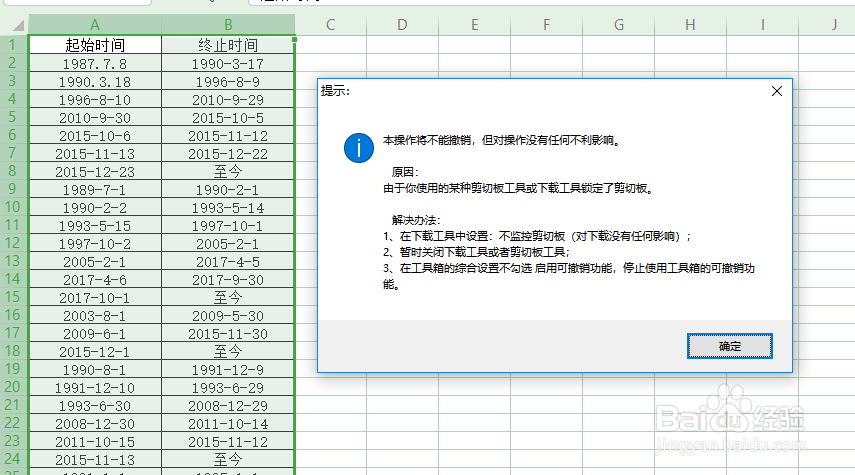Close the 提示 dialog with the X
This screenshot has width=855, height=475.
point(777,91)
